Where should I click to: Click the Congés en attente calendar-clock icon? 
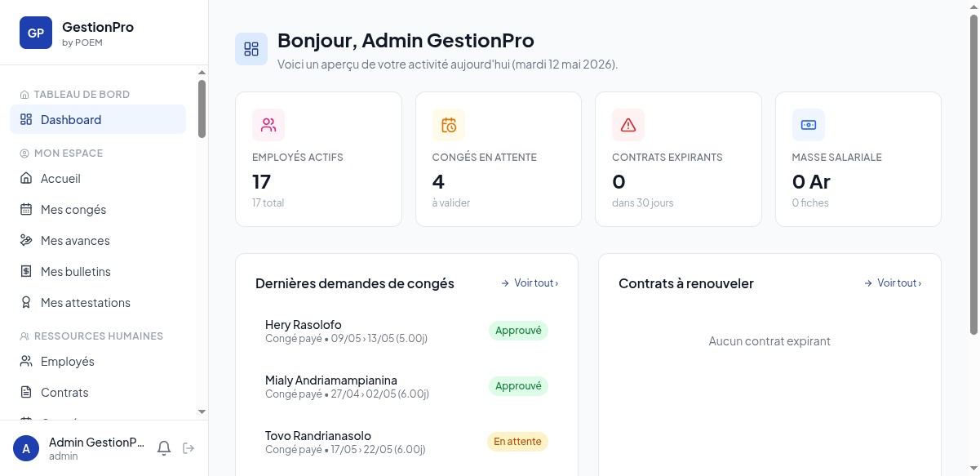click(449, 125)
